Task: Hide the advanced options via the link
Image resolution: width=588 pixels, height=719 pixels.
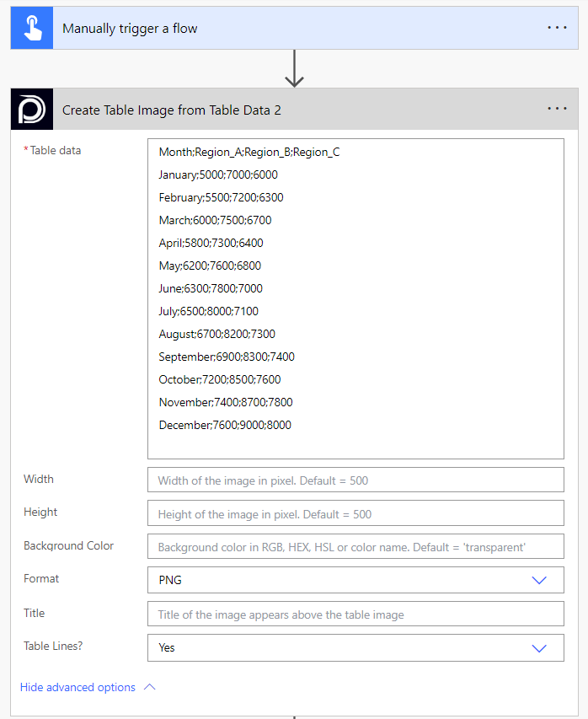Action: coord(78,687)
